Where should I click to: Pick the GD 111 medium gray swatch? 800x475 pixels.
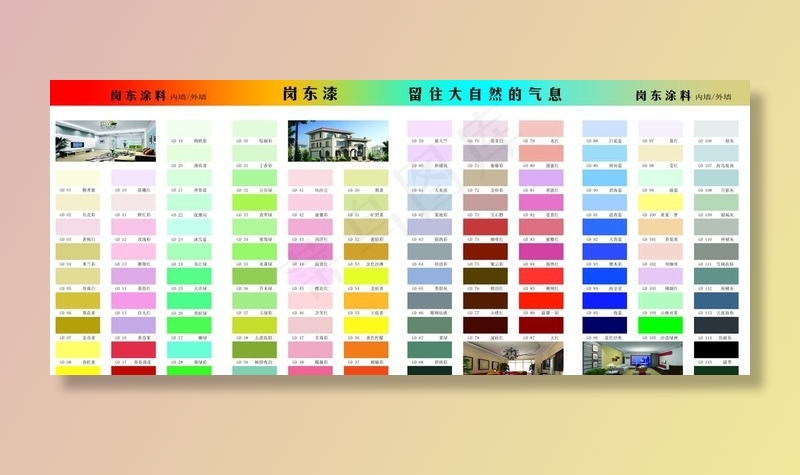tap(716, 252)
